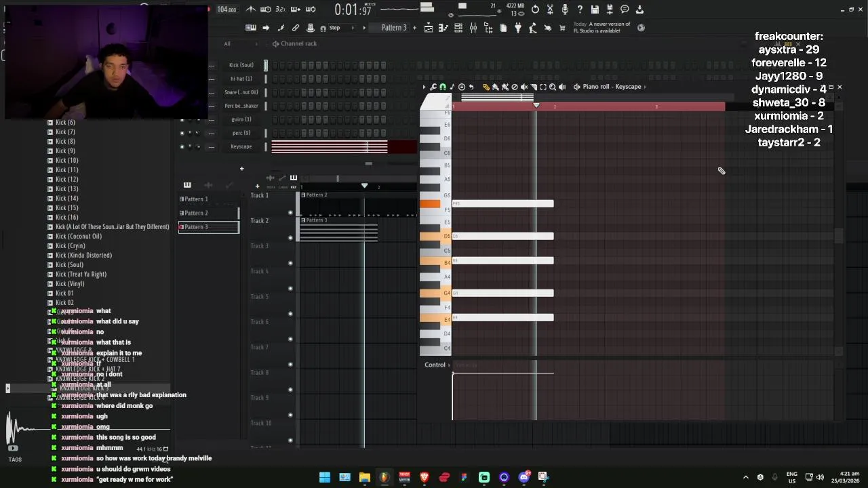Screen dimensions: 868x488
Task: Enable loop recording icon
Action: [311, 9]
